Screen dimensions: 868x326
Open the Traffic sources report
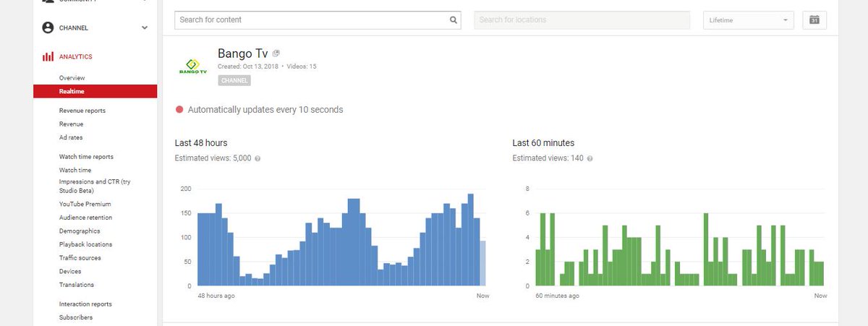[x=80, y=257]
